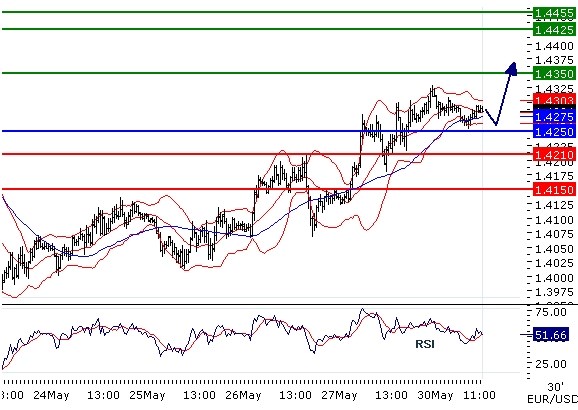Click the 1.4025 axis value
The image size is (578, 410).
coord(554,263)
